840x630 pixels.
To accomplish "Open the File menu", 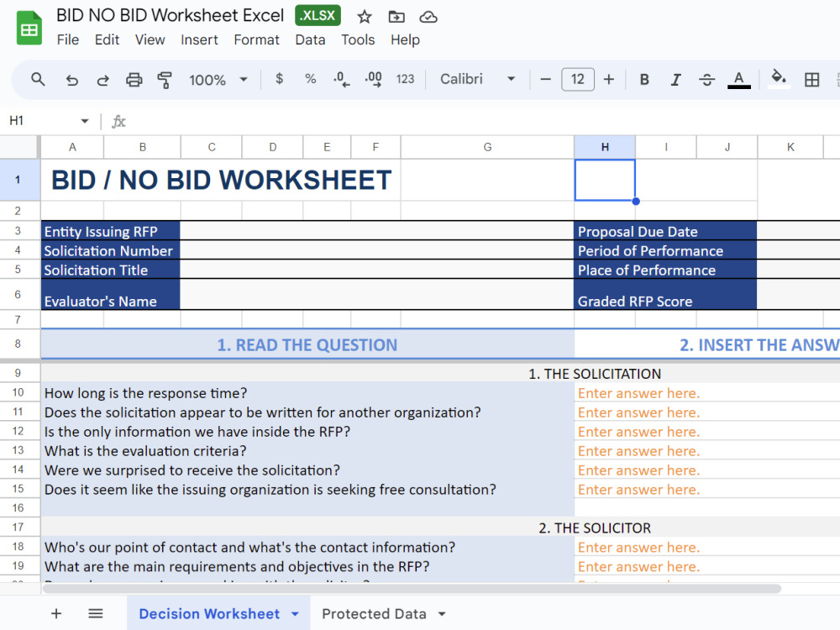I will pyautogui.click(x=68, y=39).
